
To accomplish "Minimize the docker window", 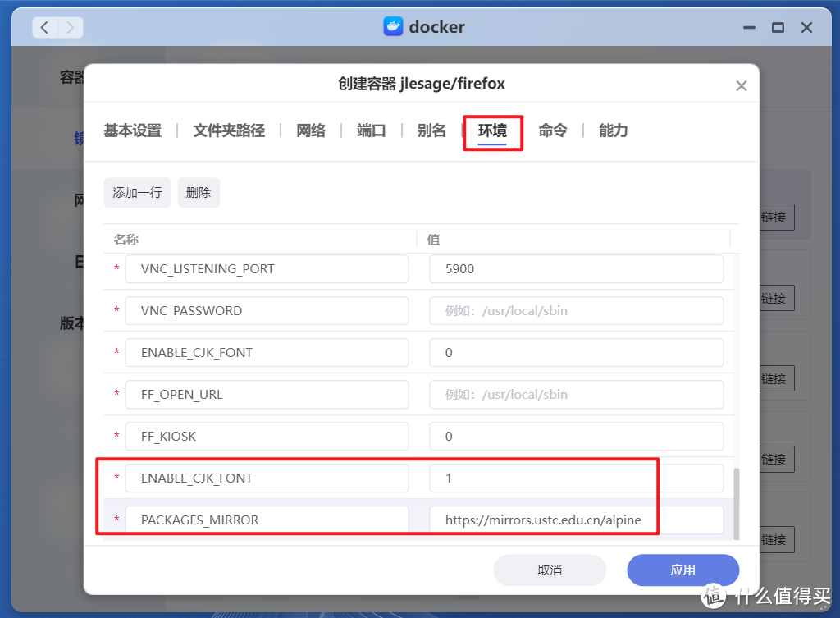I will 749,27.
